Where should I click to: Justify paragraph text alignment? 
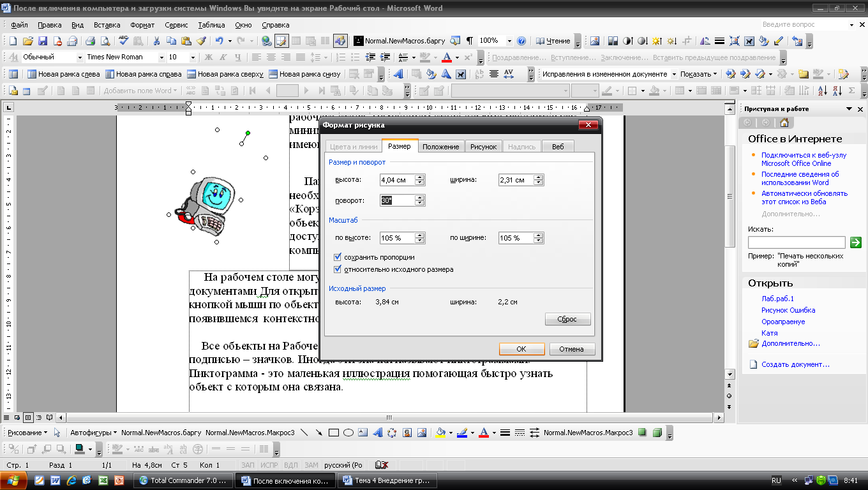pos(299,57)
